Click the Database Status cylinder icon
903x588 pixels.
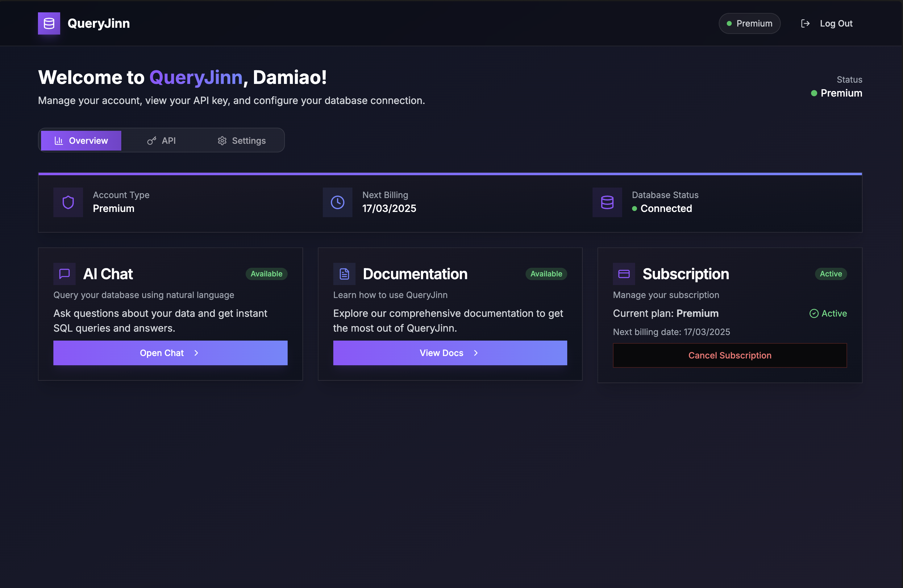[x=607, y=202]
